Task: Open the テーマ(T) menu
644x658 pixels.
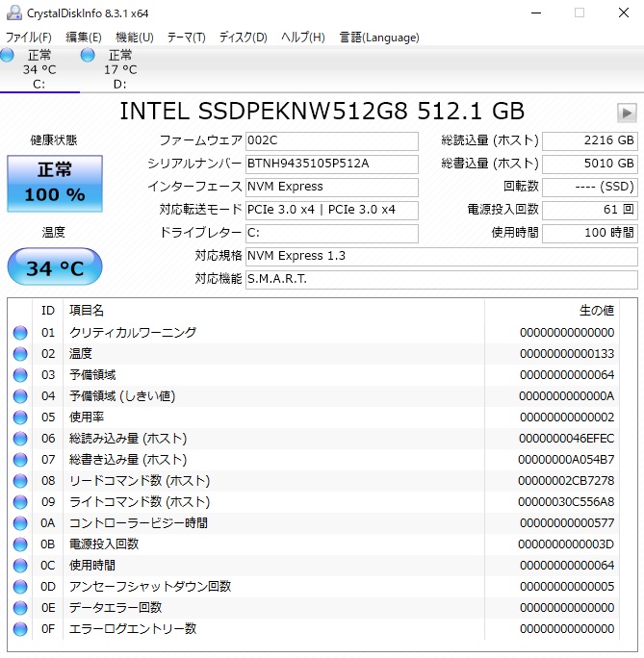Action: [186, 38]
